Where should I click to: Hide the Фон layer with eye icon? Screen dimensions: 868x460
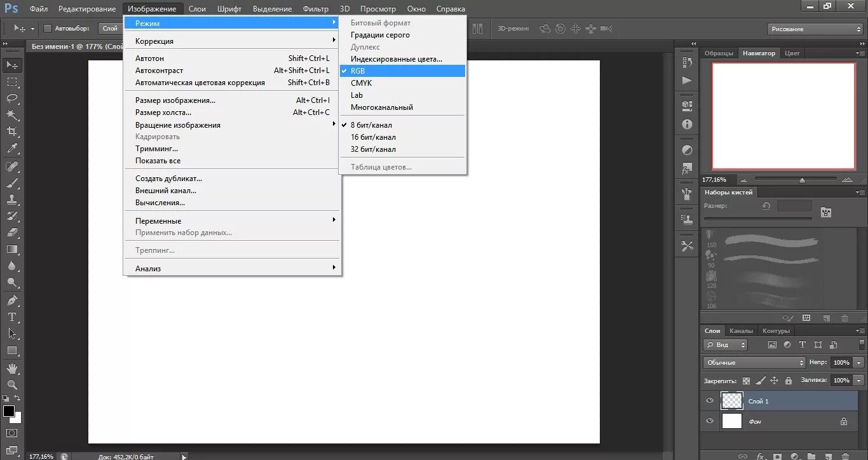coord(710,421)
